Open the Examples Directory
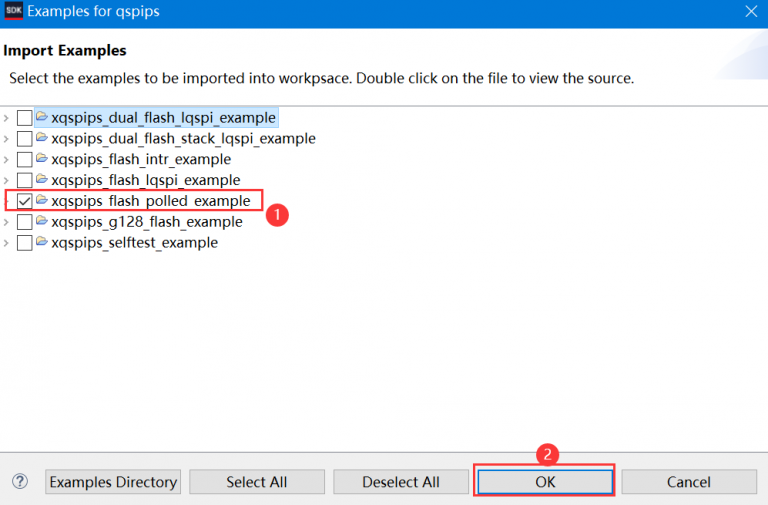The height and width of the screenshot is (505, 768). tap(113, 482)
